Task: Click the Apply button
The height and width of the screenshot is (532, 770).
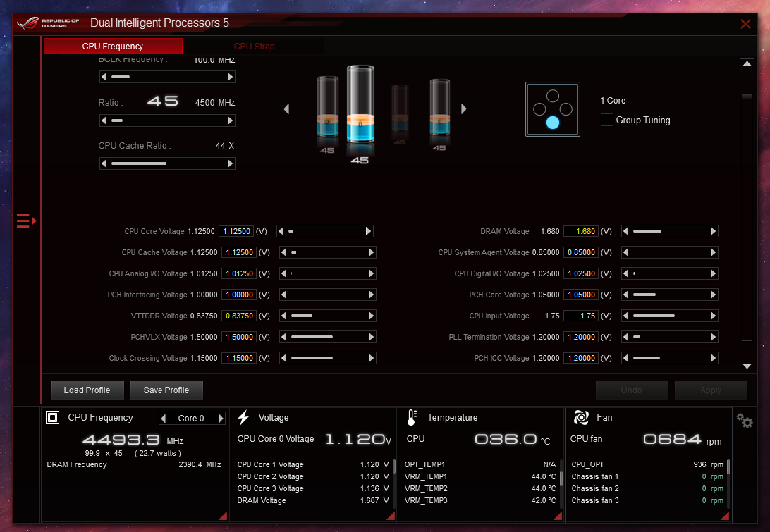Action: (711, 390)
